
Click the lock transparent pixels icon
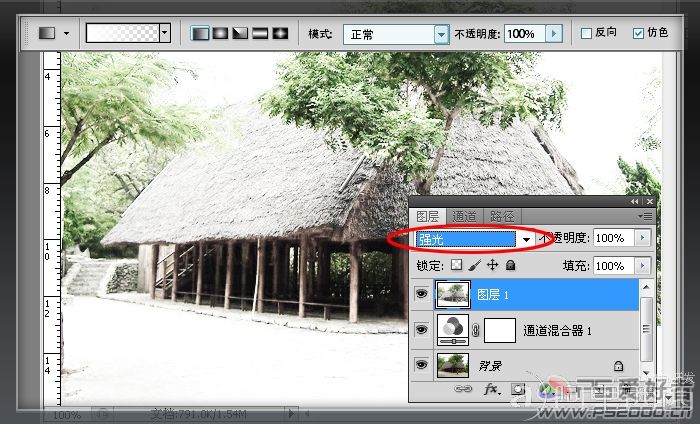(x=457, y=265)
